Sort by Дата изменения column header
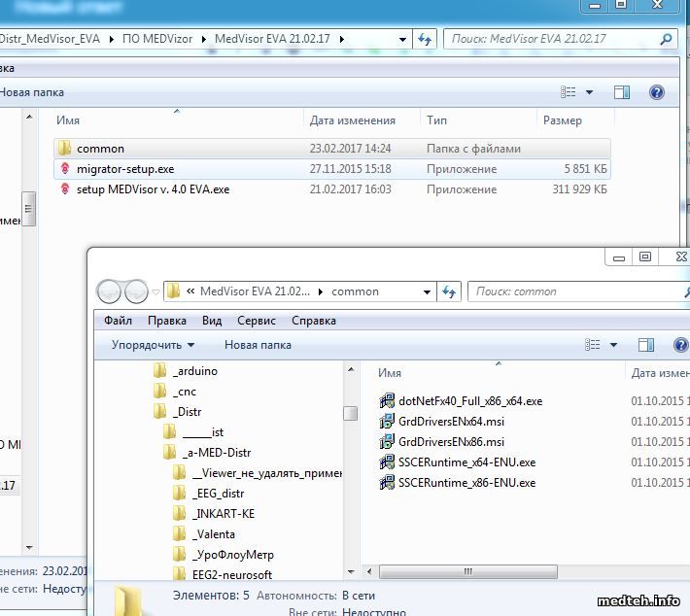This screenshot has height=616, width=690. click(659, 373)
